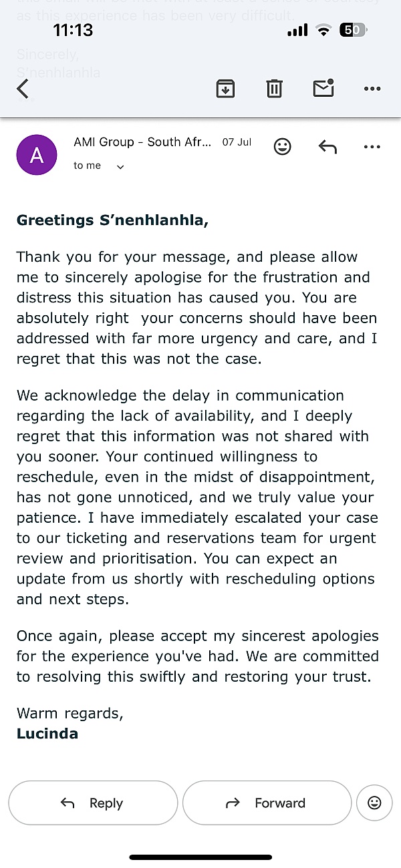Open the top toolbar three-dot menu

pyautogui.click(x=372, y=89)
